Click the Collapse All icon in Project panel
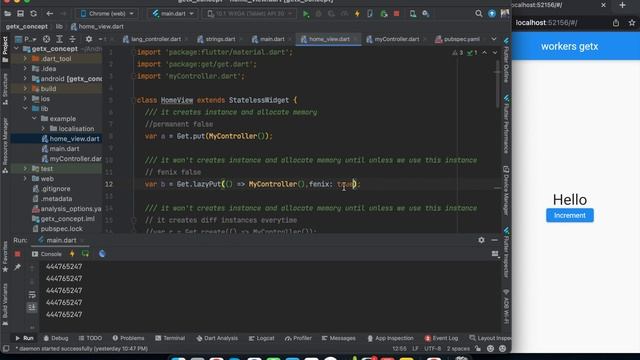The width and height of the screenshot is (640, 360). [72, 39]
